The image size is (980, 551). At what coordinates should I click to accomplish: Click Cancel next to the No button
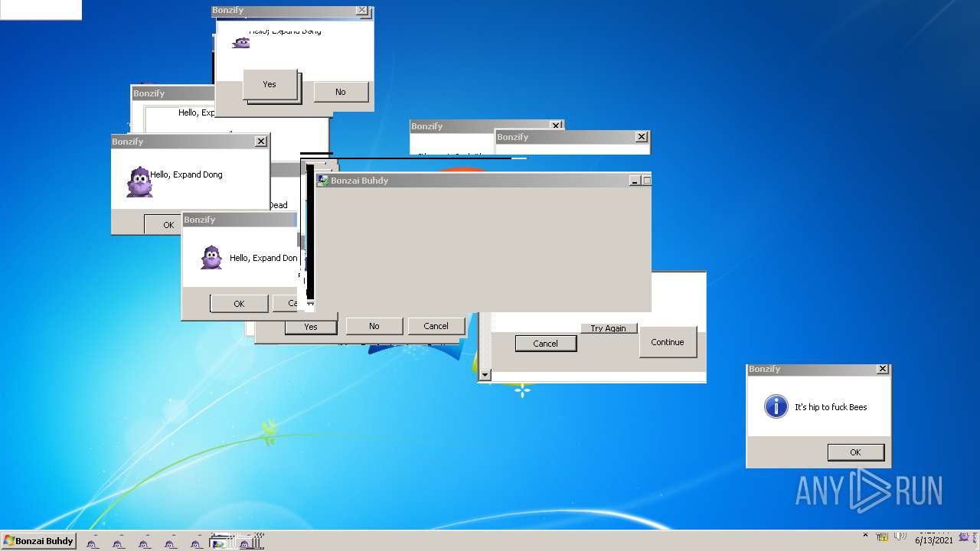point(436,326)
